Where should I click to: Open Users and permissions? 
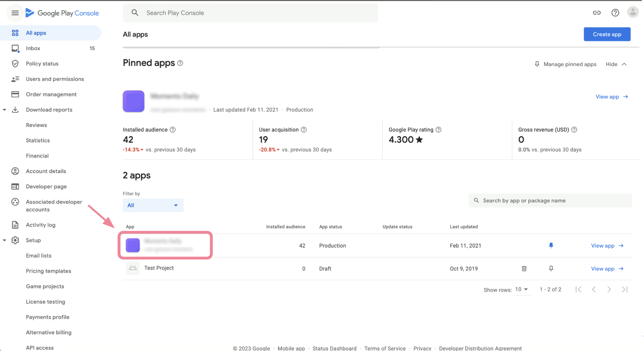(x=55, y=79)
